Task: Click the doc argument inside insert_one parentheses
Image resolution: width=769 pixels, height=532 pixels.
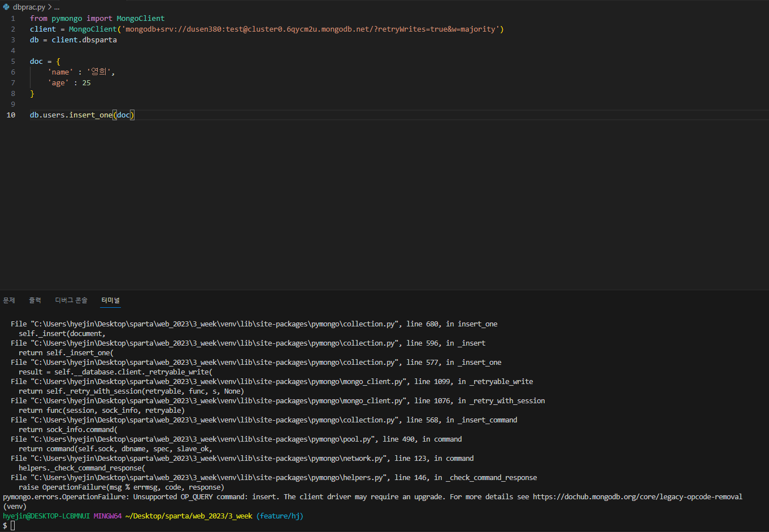Action: [x=123, y=115]
